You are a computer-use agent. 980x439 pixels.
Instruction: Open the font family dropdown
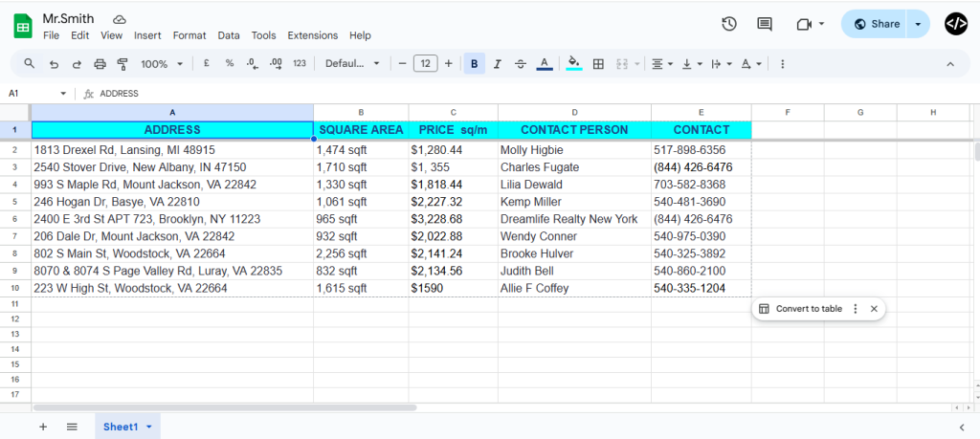pos(351,64)
